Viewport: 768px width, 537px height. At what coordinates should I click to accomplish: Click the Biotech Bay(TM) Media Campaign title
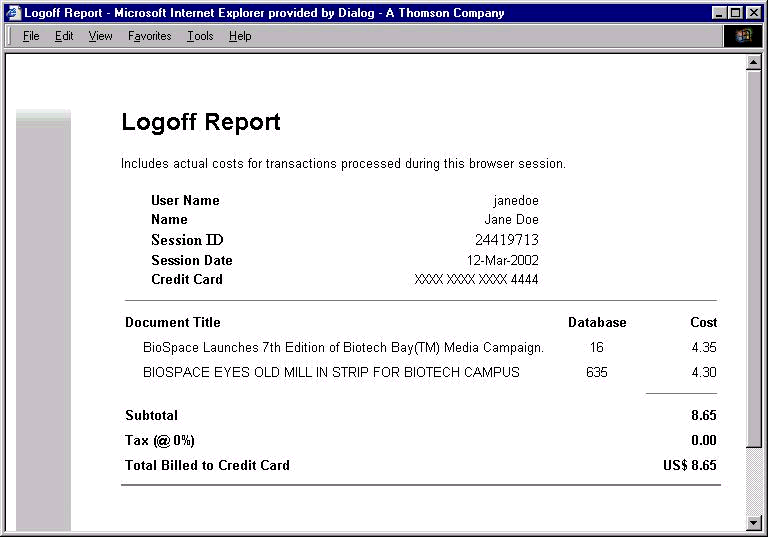coord(343,347)
